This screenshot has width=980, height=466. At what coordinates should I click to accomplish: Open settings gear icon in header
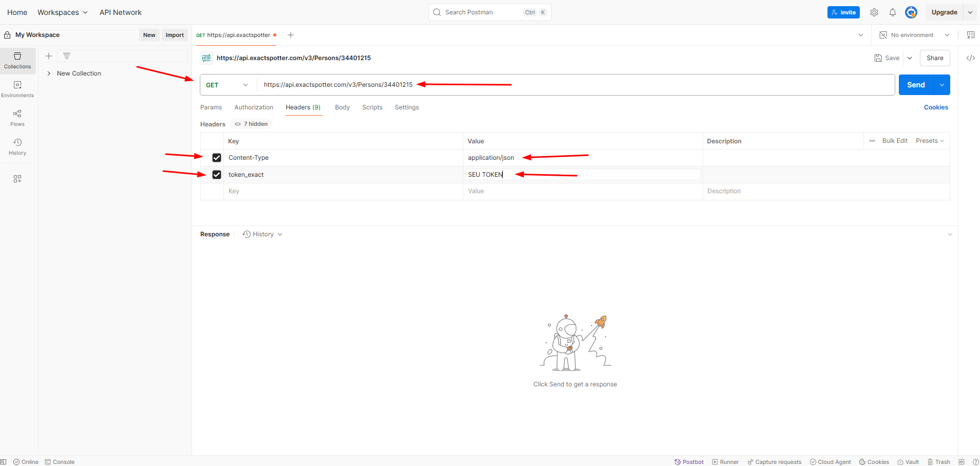[x=874, y=12]
